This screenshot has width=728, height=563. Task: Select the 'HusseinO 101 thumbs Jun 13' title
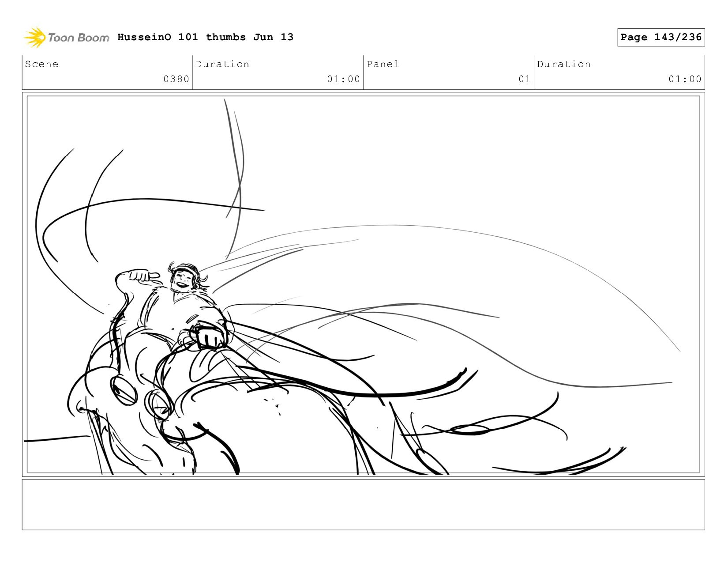205,37
